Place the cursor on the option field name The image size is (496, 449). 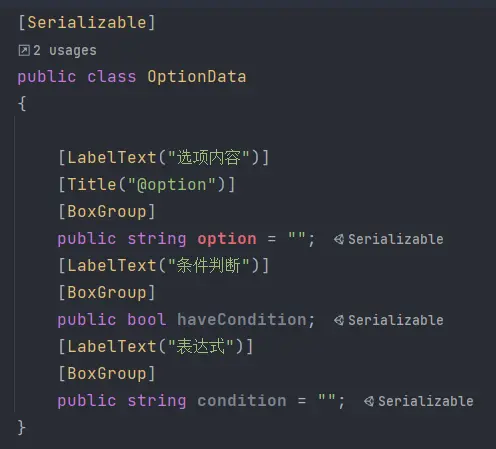point(227,239)
